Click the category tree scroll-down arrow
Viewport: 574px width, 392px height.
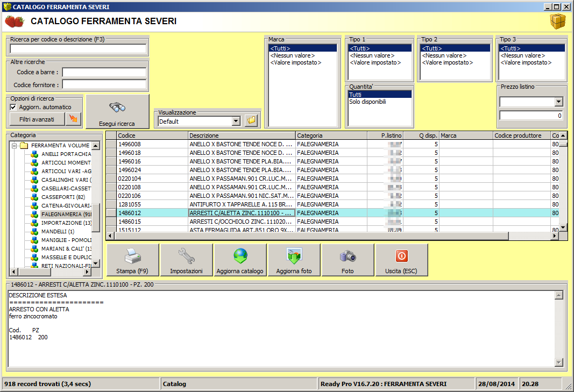tap(96, 263)
